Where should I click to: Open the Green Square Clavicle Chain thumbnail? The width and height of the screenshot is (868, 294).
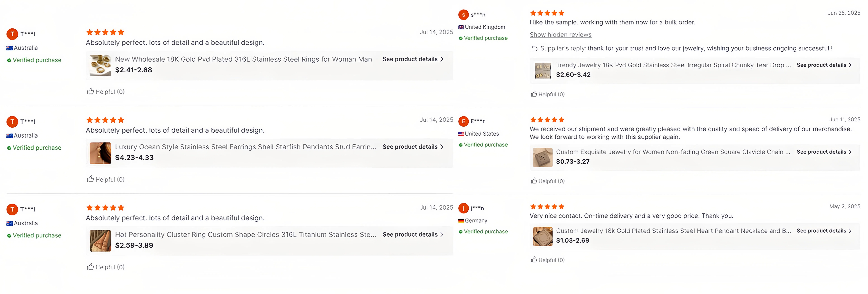[542, 157]
